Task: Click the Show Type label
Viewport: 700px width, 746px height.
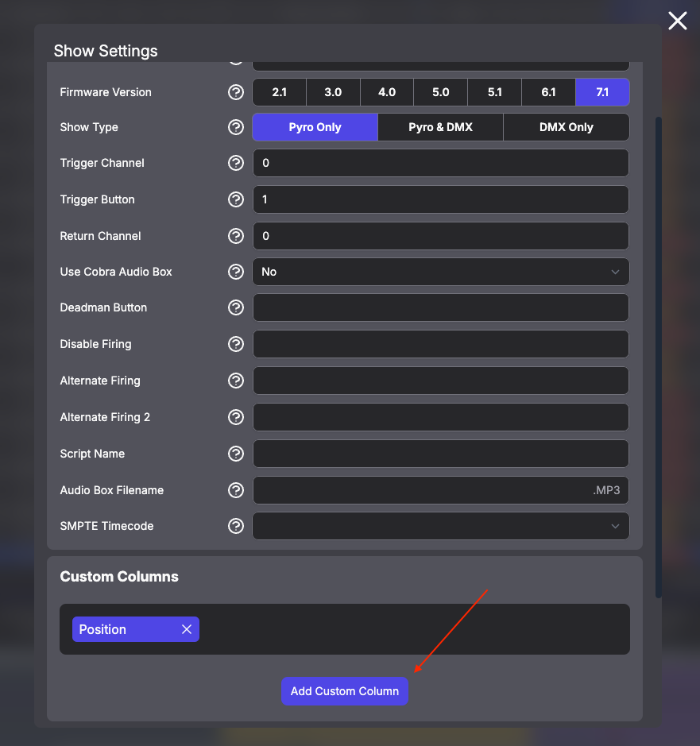Action: [x=89, y=127]
